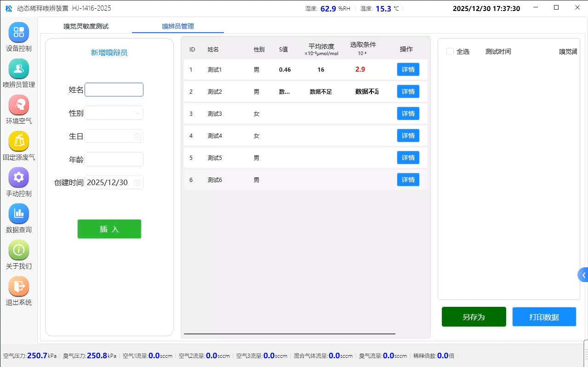
Task: Click 另存为 to save data
Action: point(474,316)
